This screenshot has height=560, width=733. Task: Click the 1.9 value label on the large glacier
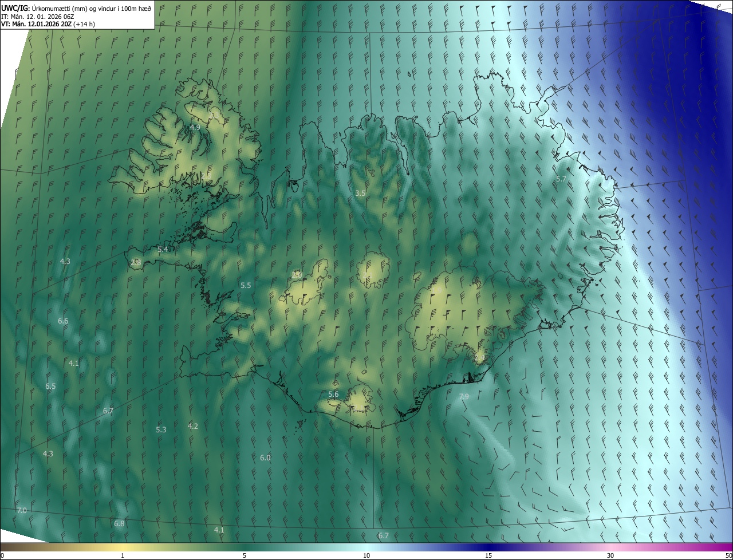click(x=436, y=292)
